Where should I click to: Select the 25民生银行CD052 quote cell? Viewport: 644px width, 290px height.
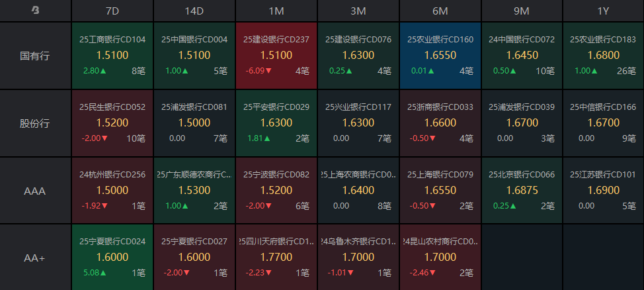click(x=112, y=123)
